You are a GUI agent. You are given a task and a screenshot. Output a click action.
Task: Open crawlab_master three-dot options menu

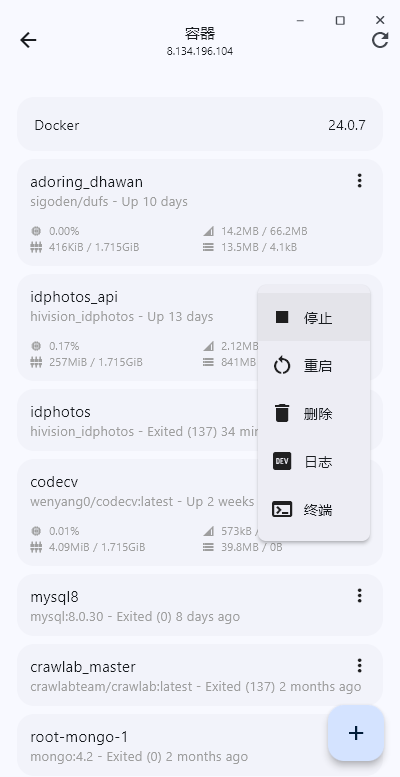tap(359, 666)
